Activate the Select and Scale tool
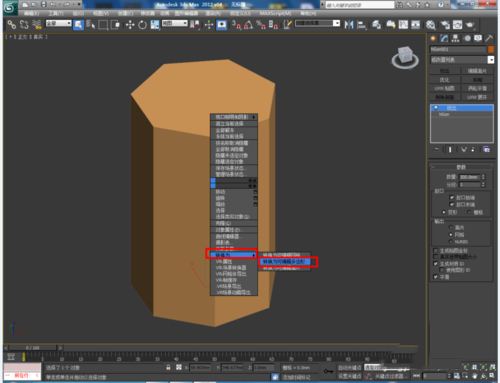This screenshot has width=500, height=383. click(x=155, y=25)
